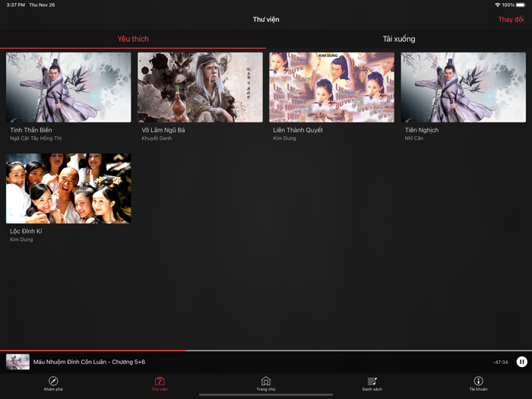Switch to the Yêu thích tab
Viewport: 532px width, 399px height.
(133, 39)
